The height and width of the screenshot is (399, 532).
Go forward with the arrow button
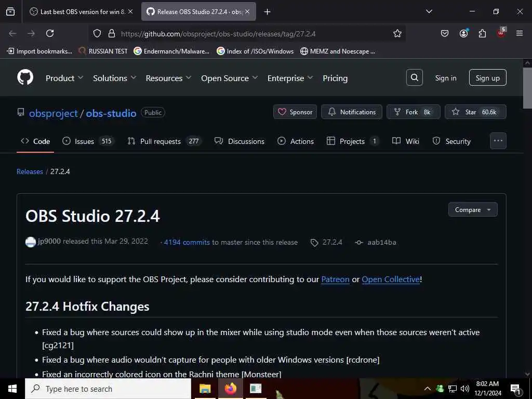31,33
